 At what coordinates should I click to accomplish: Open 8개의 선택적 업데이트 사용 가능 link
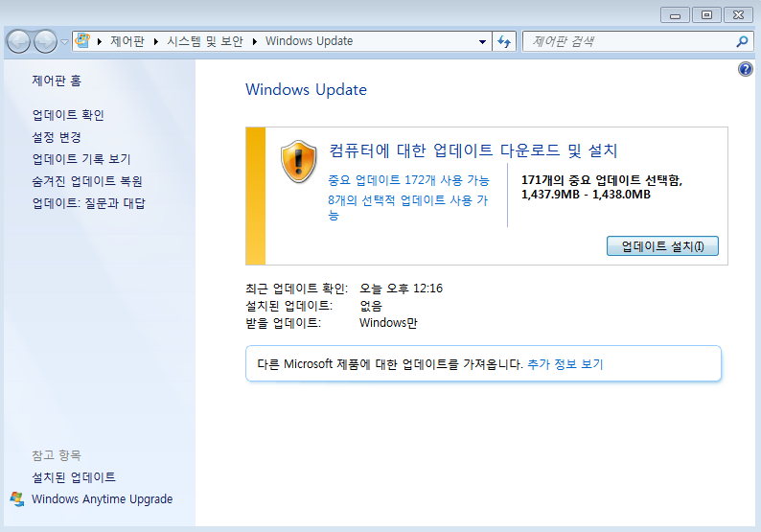coord(407,207)
